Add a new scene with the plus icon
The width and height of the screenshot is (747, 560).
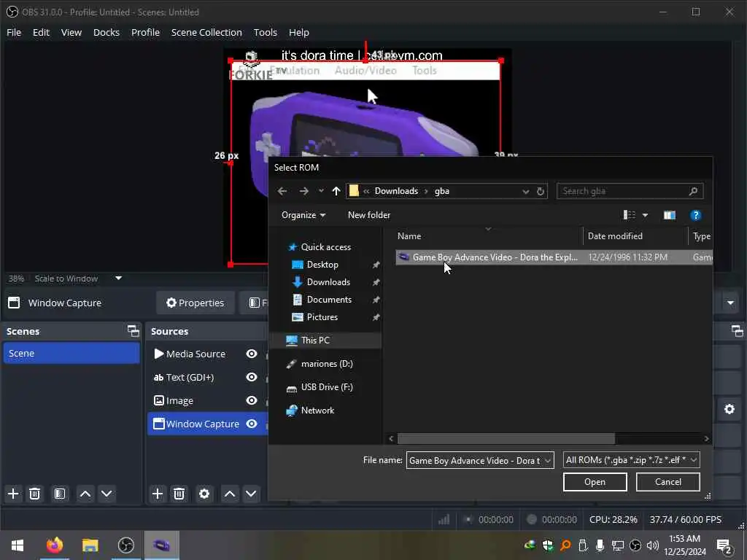pos(13,494)
